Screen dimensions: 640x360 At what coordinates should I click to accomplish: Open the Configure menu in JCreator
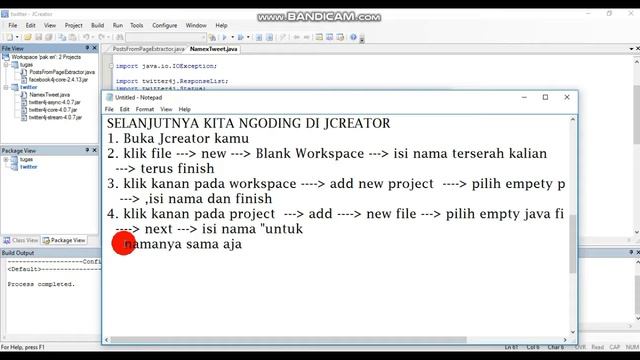point(164,25)
